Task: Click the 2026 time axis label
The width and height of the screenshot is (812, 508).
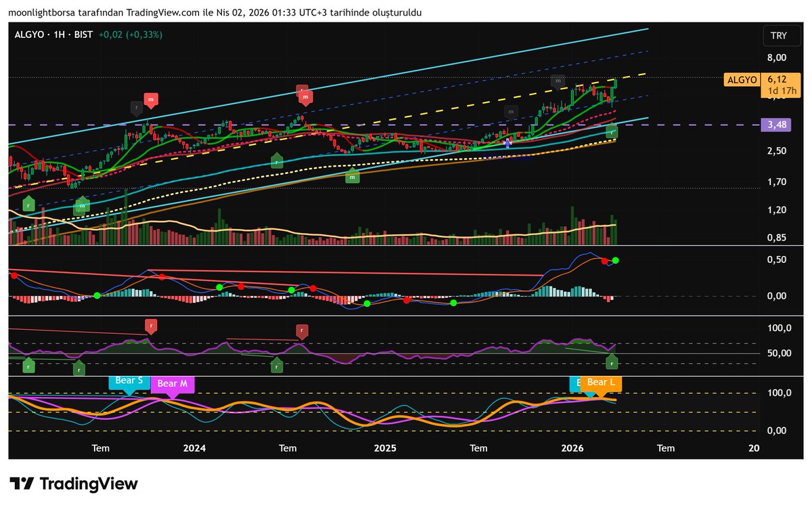Action: (x=572, y=448)
